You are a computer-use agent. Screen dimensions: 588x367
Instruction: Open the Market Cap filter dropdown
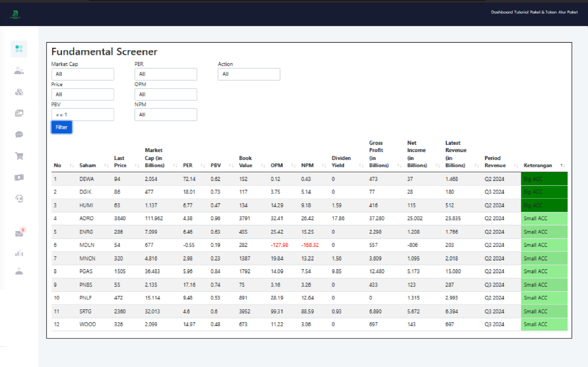[83, 74]
